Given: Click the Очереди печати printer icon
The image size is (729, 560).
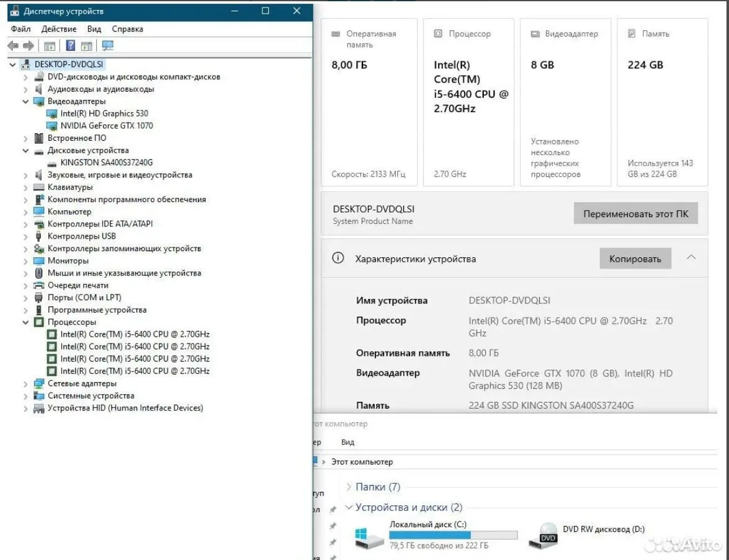Looking at the screenshot, I should 39,285.
